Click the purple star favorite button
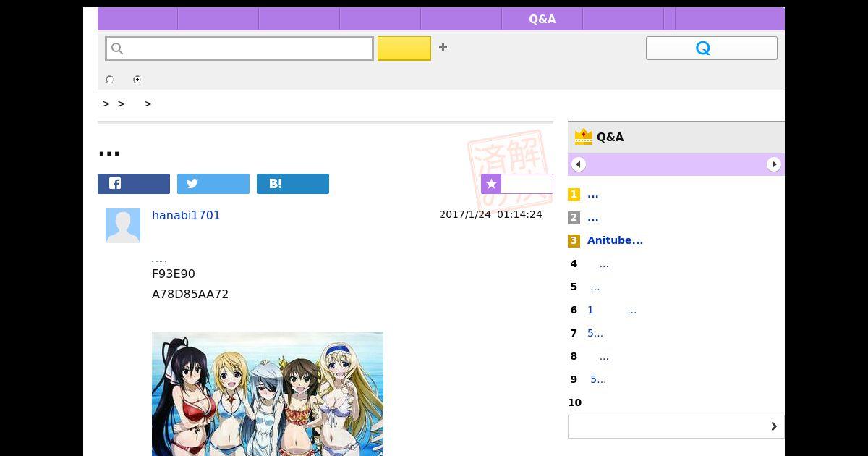 coord(517,184)
